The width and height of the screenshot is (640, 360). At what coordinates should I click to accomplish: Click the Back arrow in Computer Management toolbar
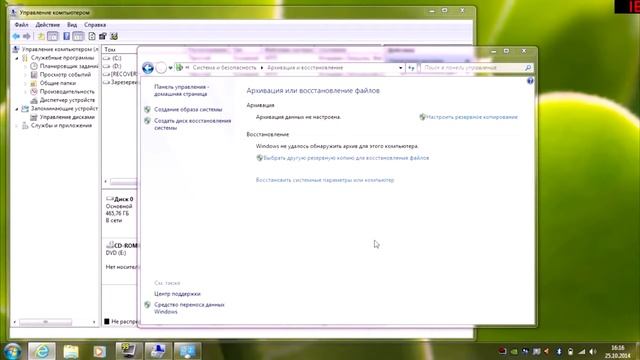click(x=16, y=36)
